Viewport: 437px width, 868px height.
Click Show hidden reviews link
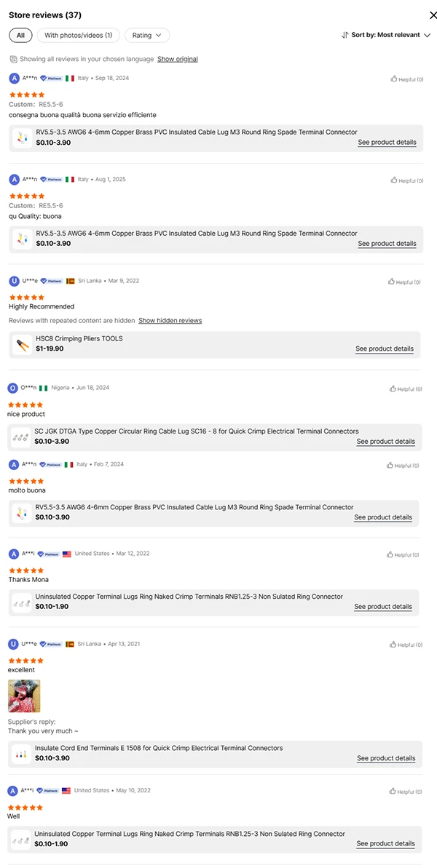[x=170, y=320]
